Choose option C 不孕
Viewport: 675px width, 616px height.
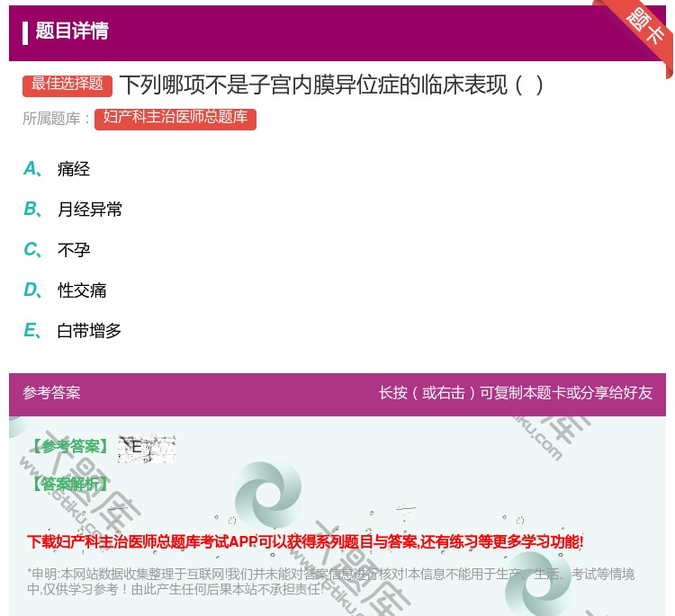pos(74,250)
